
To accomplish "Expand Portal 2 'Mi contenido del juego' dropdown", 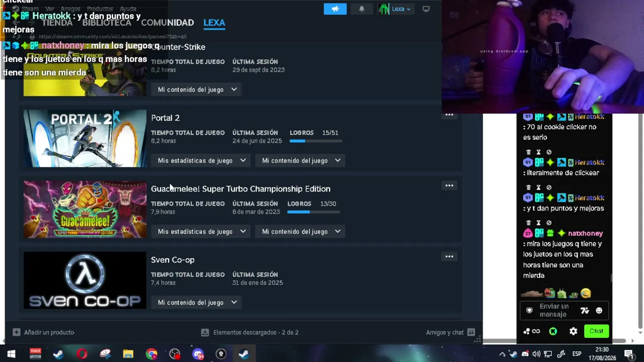I will point(301,160).
